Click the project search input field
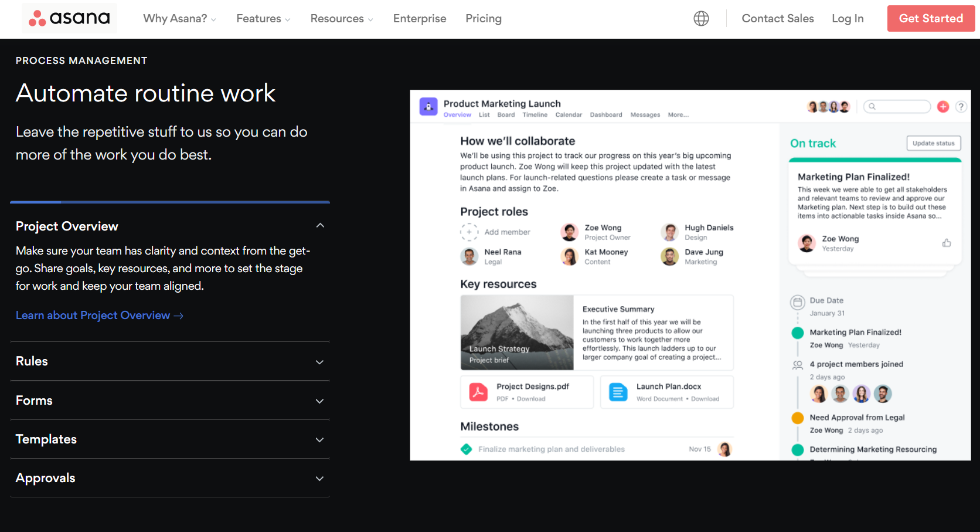This screenshot has height=532, width=980. [x=897, y=107]
